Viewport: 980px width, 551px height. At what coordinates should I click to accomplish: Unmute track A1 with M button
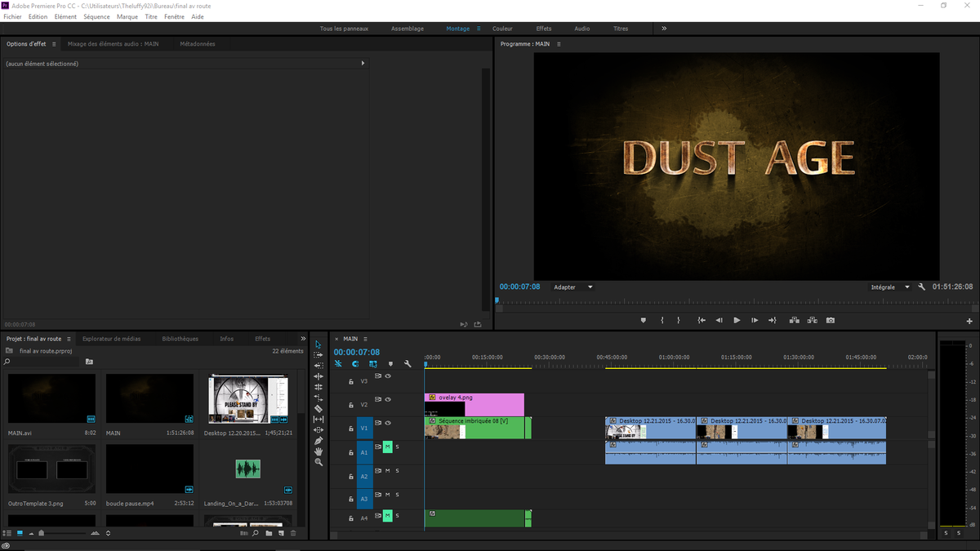click(x=388, y=447)
